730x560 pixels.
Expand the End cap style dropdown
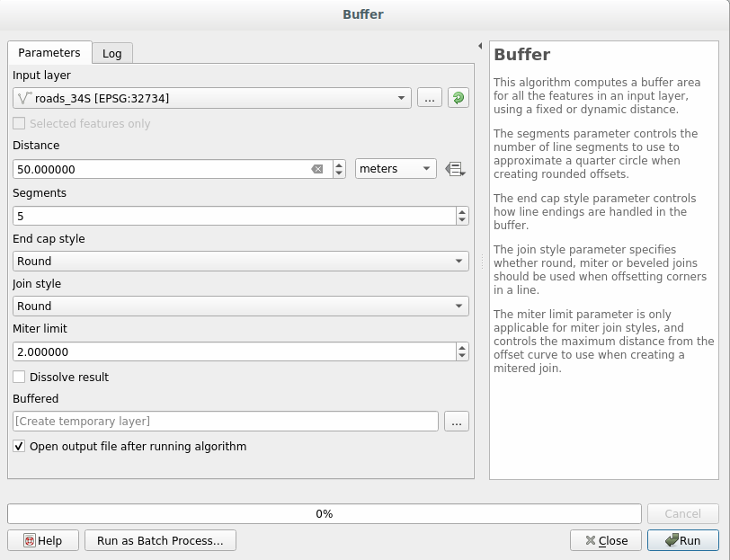pos(241,261)
